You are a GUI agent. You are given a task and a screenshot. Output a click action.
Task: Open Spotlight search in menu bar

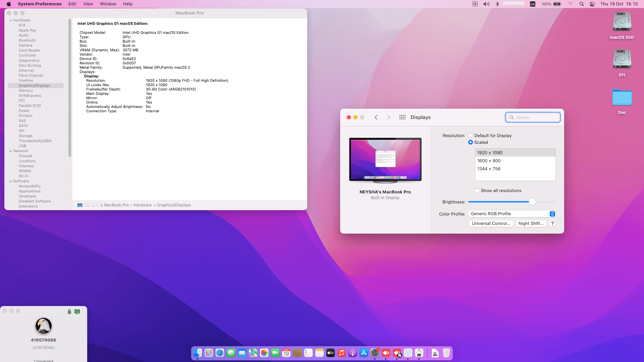582,4
